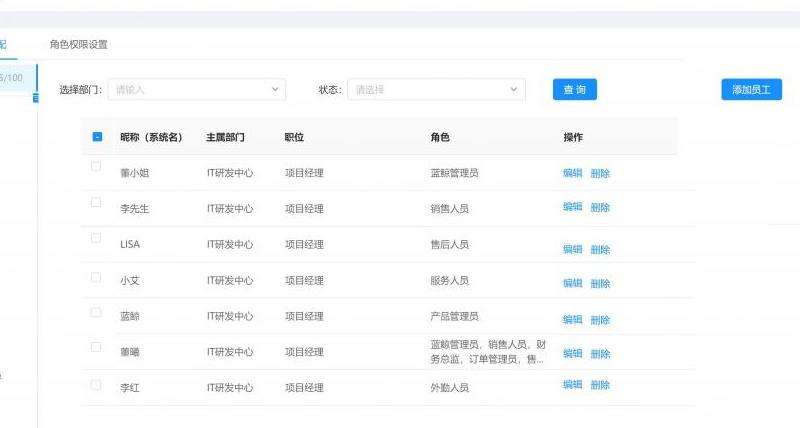Click the 角色 column header
This screenshot has width=800, height=428.
coord(440,137)
